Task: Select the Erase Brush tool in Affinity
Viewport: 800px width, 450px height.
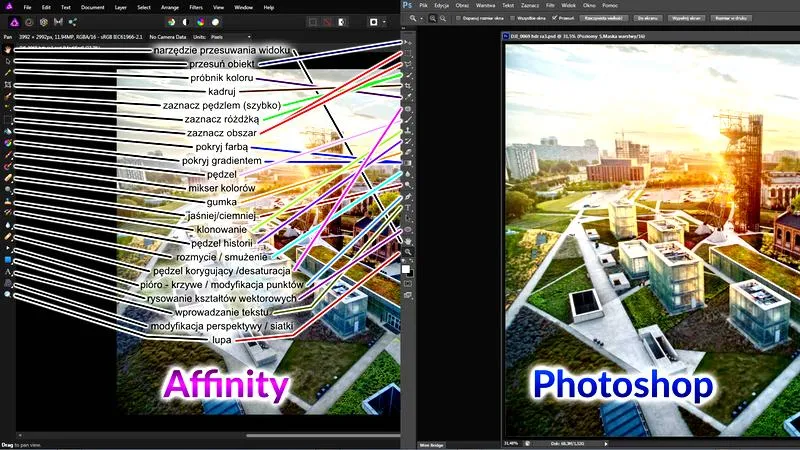Action: tap(8, 178)
